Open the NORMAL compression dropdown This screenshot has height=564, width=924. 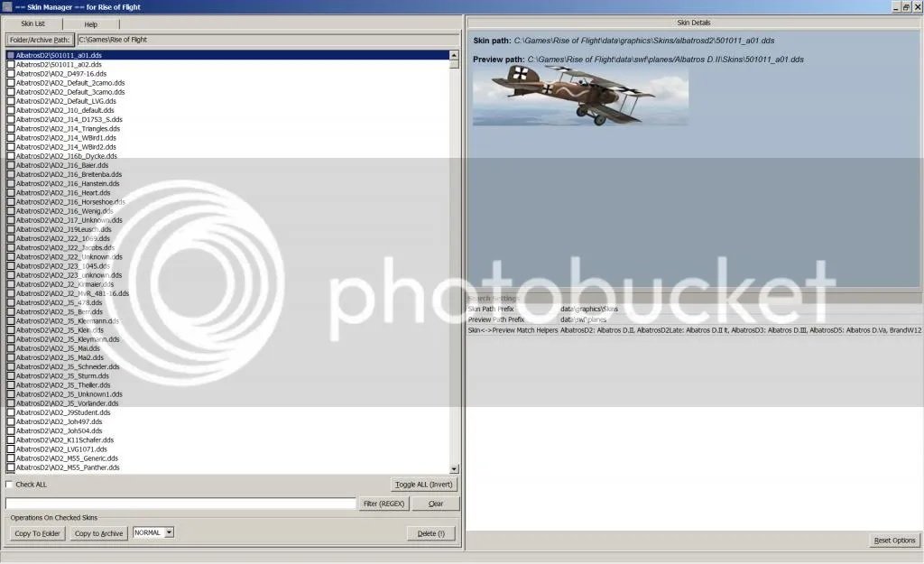tap(169, 532)
